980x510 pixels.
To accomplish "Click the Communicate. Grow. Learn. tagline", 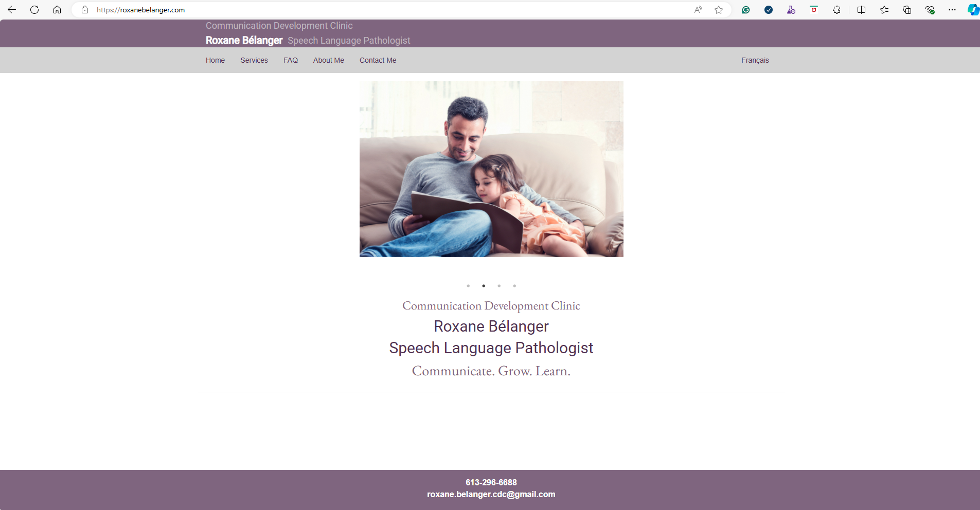I will (x=491, y=371).
